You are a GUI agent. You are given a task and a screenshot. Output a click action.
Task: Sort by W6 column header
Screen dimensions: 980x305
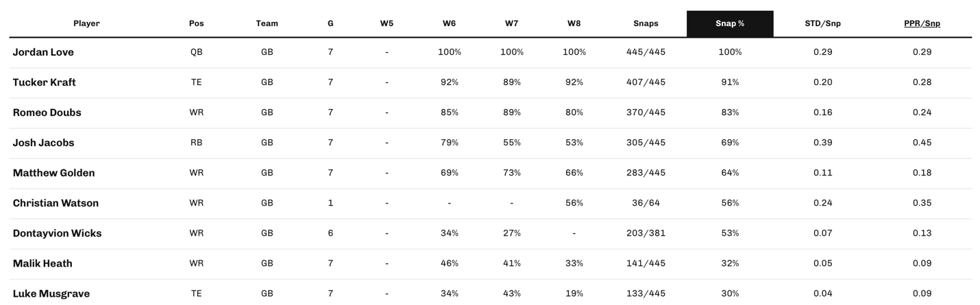coord(449,23)
